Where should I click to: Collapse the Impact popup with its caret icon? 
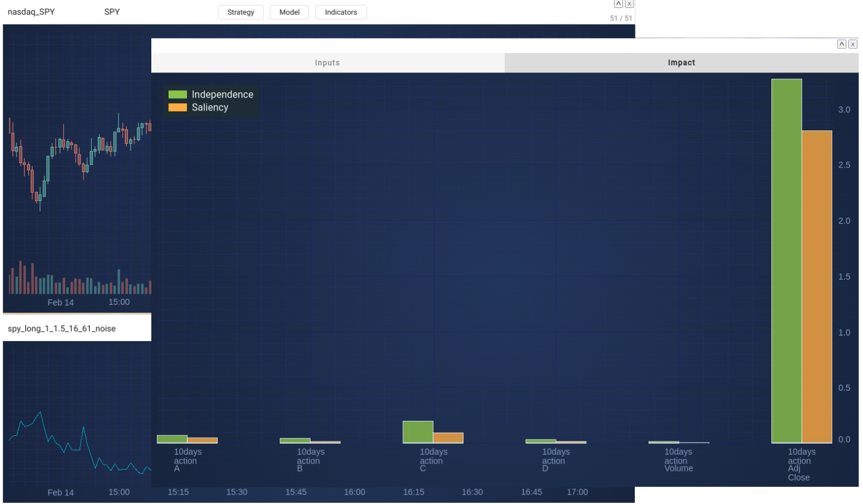point(841,44)
